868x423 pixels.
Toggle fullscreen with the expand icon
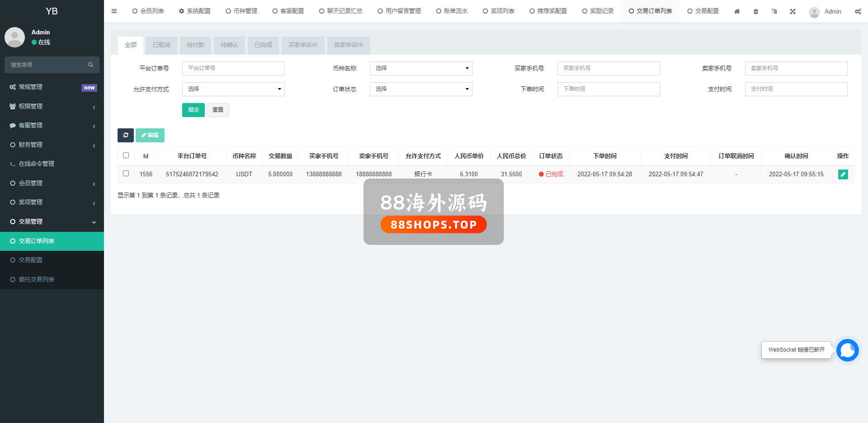793,11
